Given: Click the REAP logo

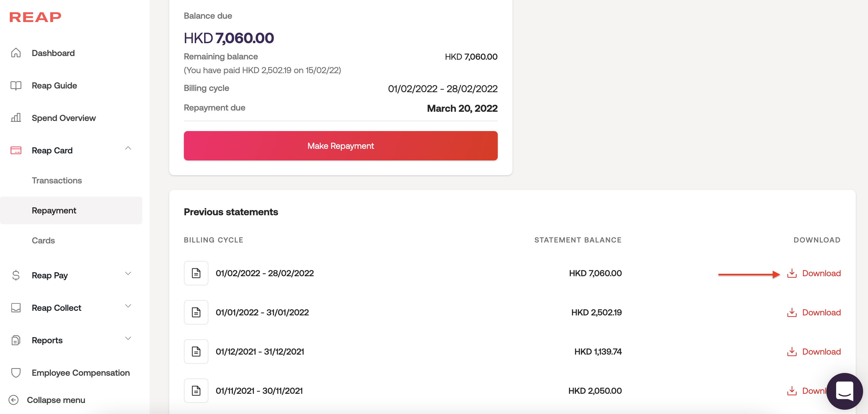Looking at the screenshot, I should tap(35, 17).
